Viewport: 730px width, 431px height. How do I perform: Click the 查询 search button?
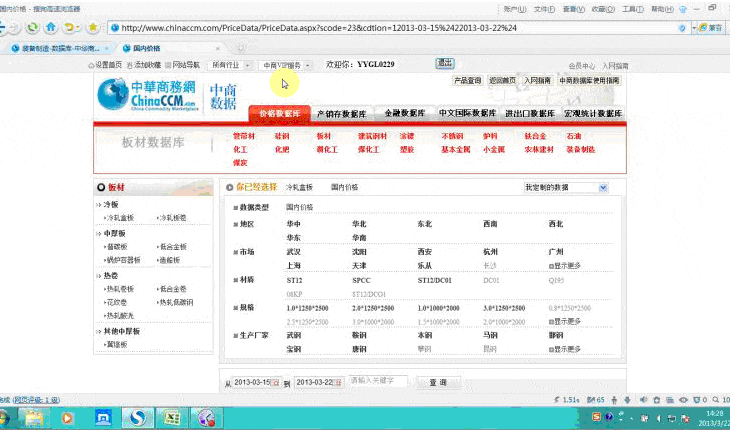[x=438, y=383]
